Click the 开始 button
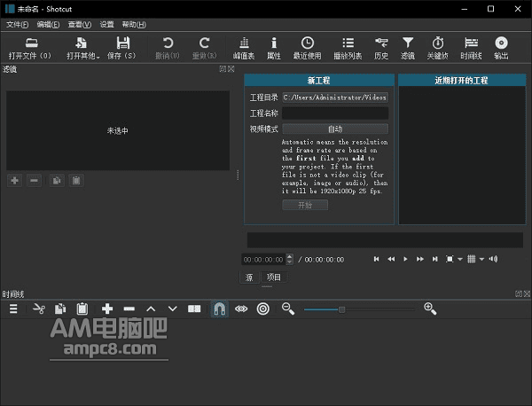The height and width of the screenshot is (406, 532). [x=305, y=205]
